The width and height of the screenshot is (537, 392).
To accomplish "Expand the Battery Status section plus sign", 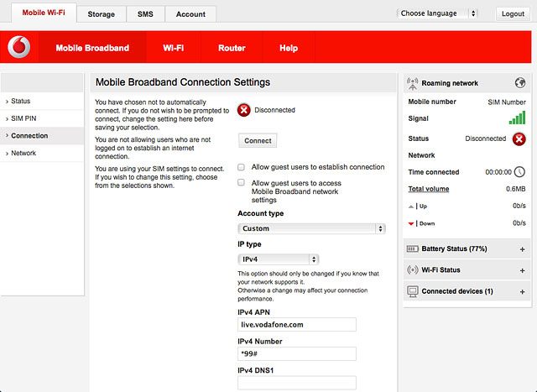I will 522,249.
